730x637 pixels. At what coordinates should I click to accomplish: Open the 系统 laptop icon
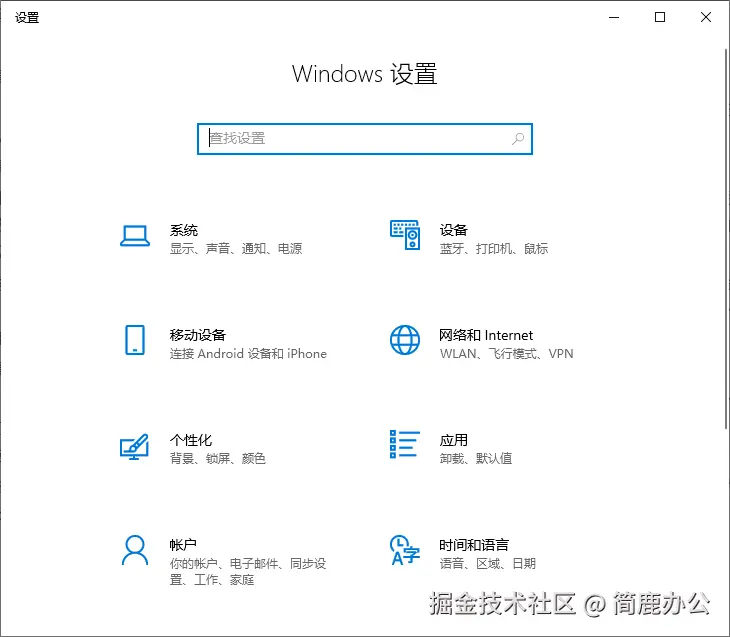tap(135, 236)
